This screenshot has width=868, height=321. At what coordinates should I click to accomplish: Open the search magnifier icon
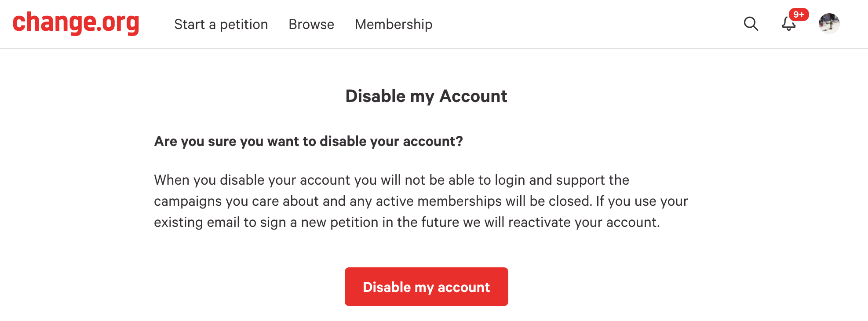[x=751, y=24]
